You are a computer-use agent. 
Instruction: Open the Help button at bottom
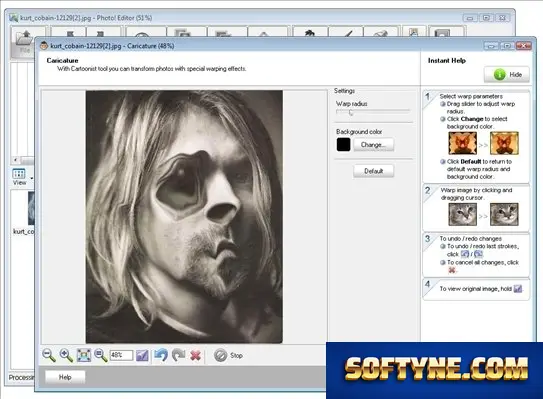(65, 377)
